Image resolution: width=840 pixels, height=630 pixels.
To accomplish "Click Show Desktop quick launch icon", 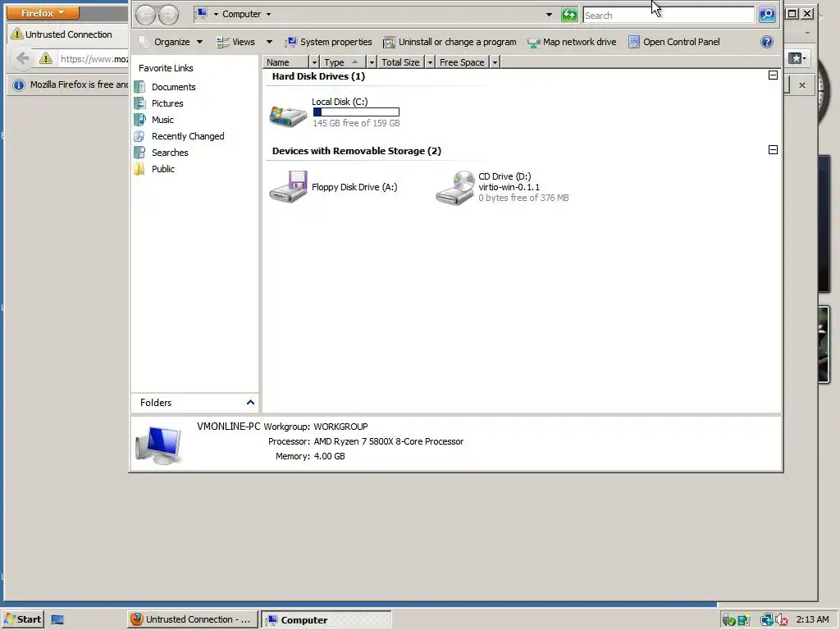I will click(x=57, y=620).
